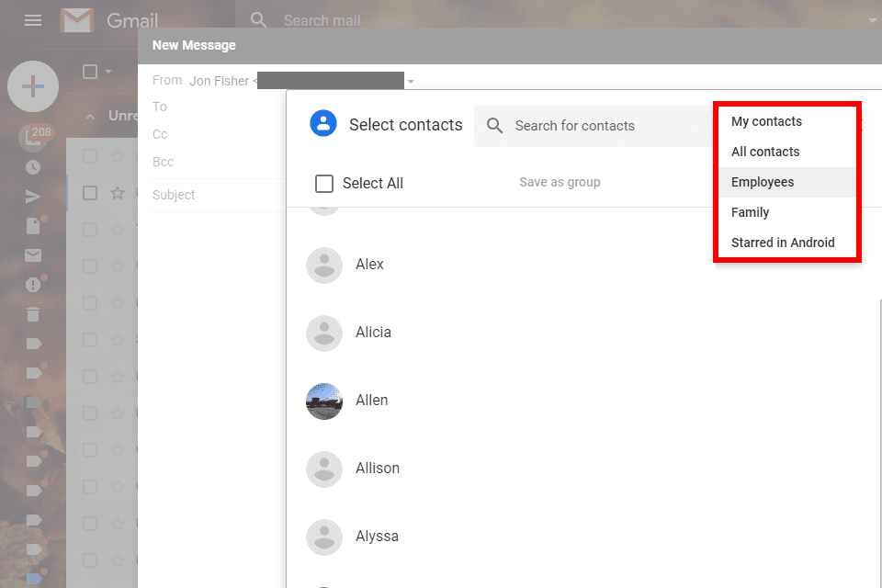
Task: Open the Drafts icon in the sidebar
Action: coord(33,226)
